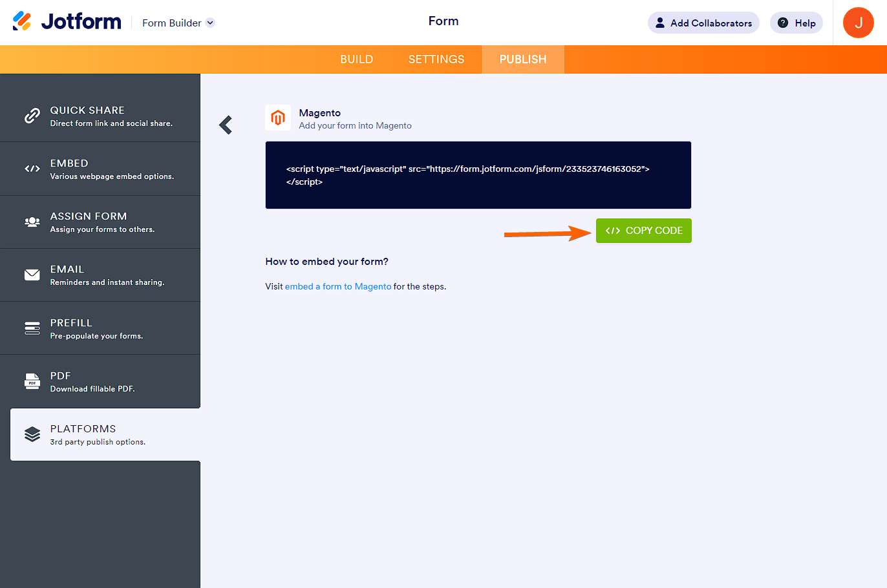The width and height of the screenshot is (887, 588).
Task: Click the Assign Form people icon
Action: tap(32, 222)
